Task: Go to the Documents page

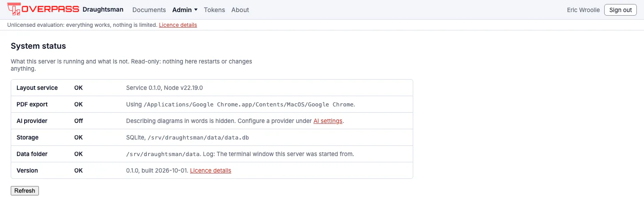Action: [149, 10]
